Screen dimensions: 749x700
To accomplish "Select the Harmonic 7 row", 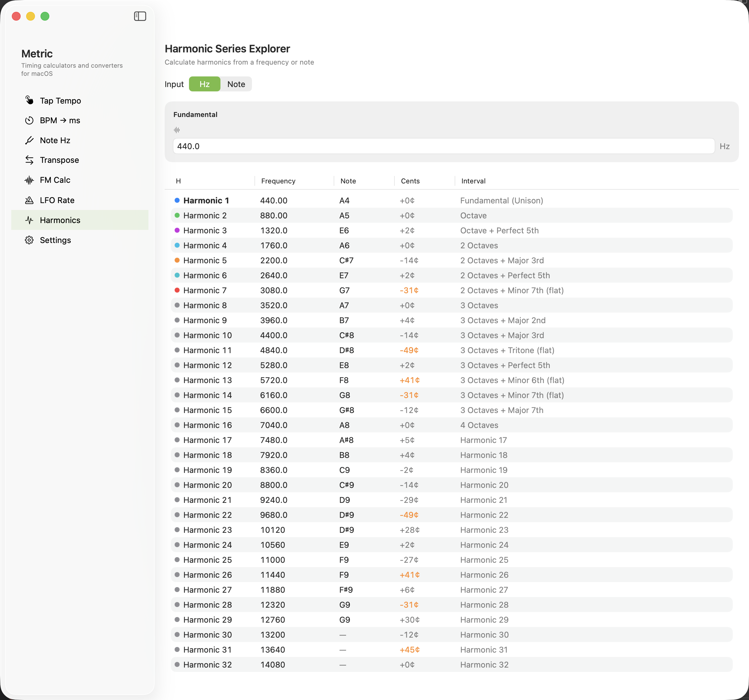I will pos(205,290).
